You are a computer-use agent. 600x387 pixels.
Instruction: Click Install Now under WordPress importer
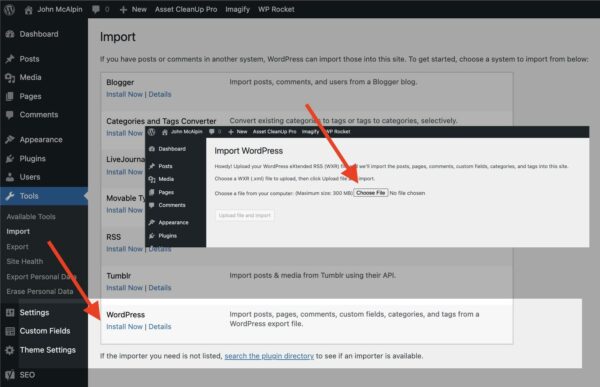124,327
